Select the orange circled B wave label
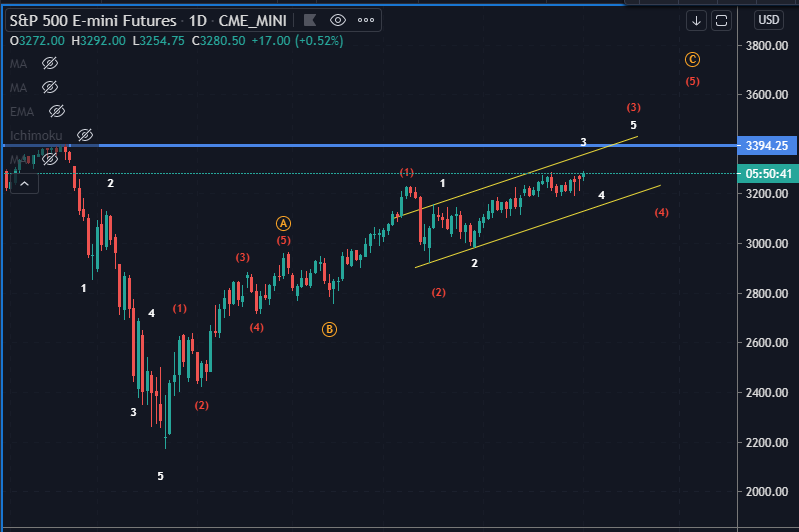Viewport: 799px width, 532px height. click(x=329, y=329)
